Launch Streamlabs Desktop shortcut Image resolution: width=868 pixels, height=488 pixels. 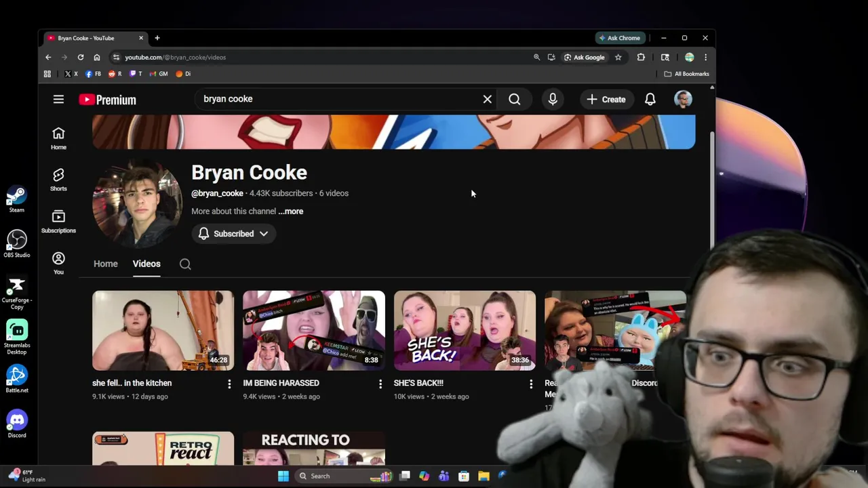click(x=17, y=337)
